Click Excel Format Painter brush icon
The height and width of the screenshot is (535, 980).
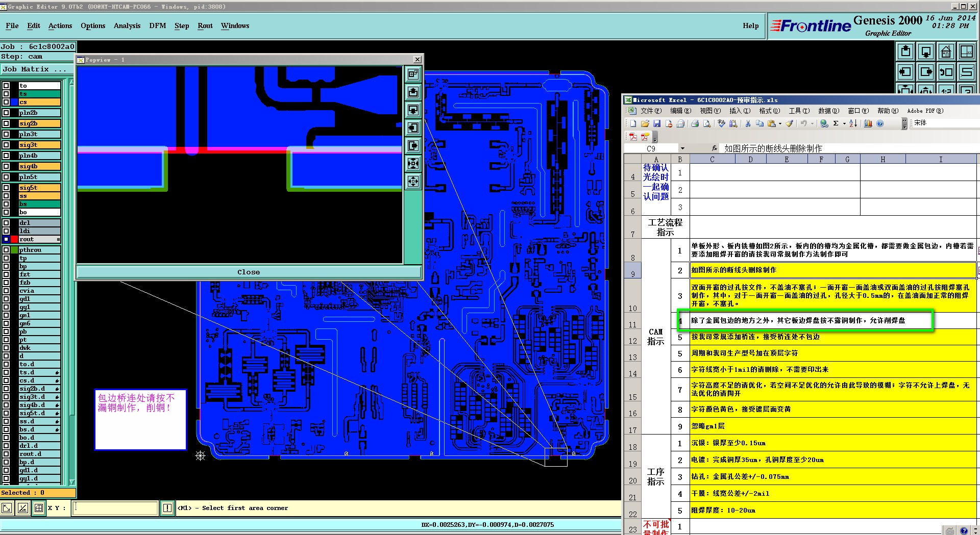tap(790, 123)
